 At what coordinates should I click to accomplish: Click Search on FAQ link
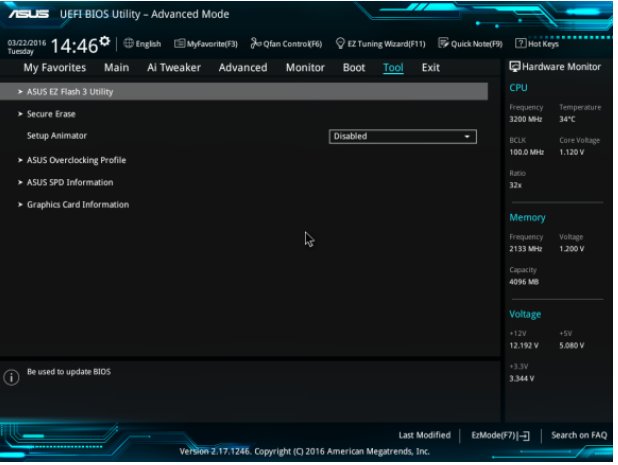(579, 436)
